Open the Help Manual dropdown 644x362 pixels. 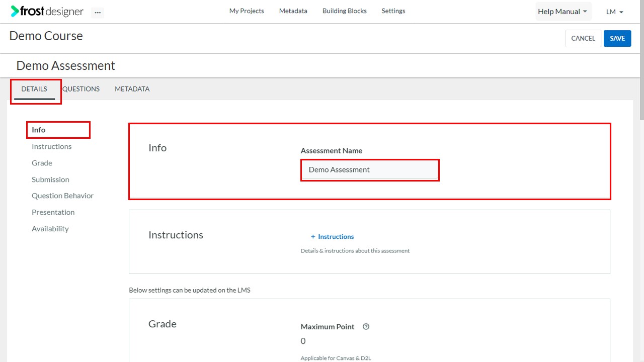click(x=563, y=12)
